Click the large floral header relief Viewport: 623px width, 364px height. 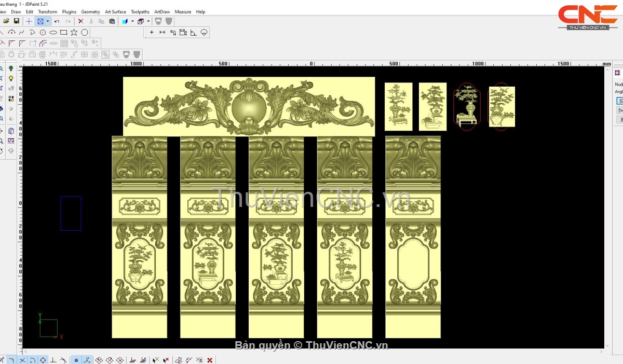tap(249, 106)
